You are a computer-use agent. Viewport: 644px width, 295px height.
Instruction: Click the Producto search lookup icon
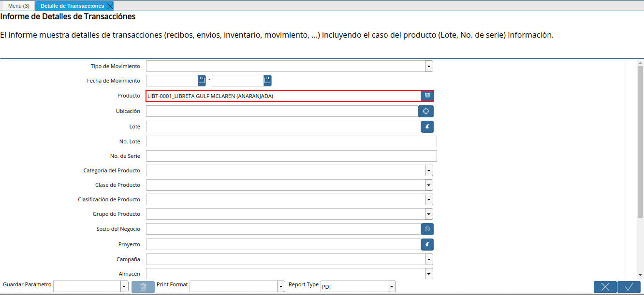[x=427, y=96]
